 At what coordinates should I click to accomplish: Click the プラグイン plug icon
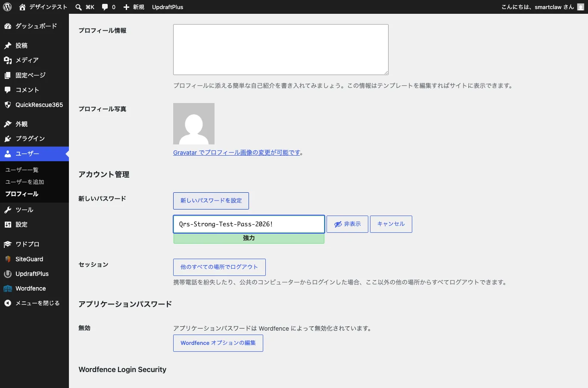(8, 139)
